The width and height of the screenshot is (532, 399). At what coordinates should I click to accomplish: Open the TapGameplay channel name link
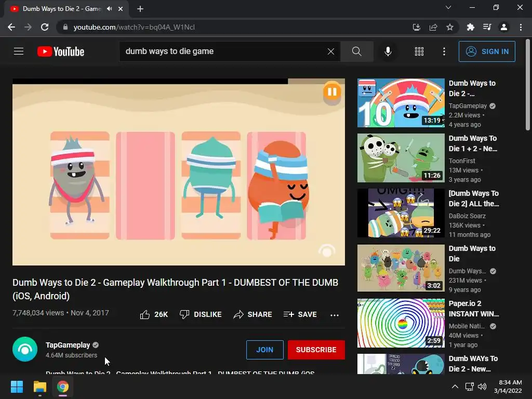(x=68, y=345)
